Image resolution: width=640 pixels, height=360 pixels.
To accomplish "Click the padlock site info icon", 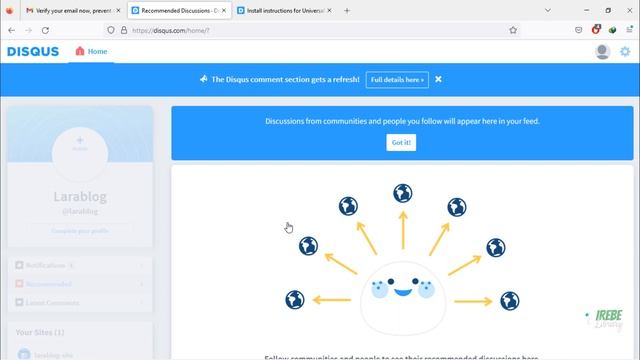I will pyautogui.click(x=124, y=30).
